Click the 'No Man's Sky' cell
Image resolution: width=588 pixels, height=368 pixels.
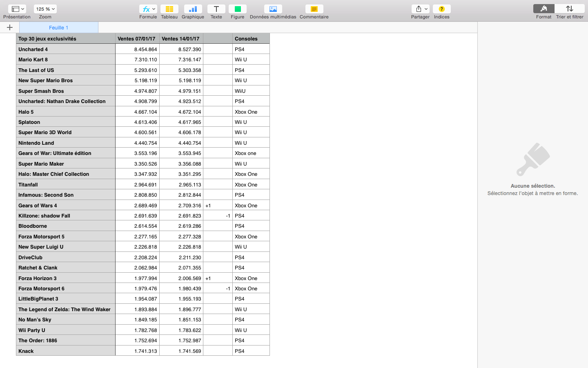point(66,319)
